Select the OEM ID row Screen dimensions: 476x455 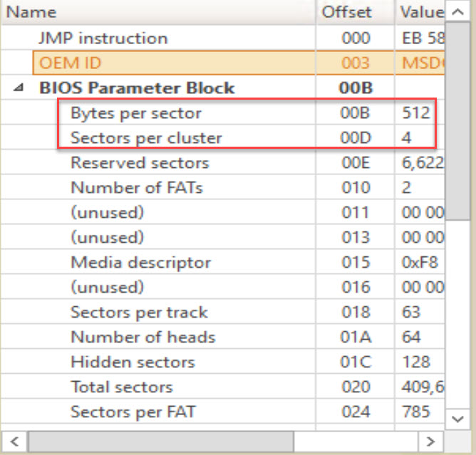pyautogui.click(x=70, y=63)
